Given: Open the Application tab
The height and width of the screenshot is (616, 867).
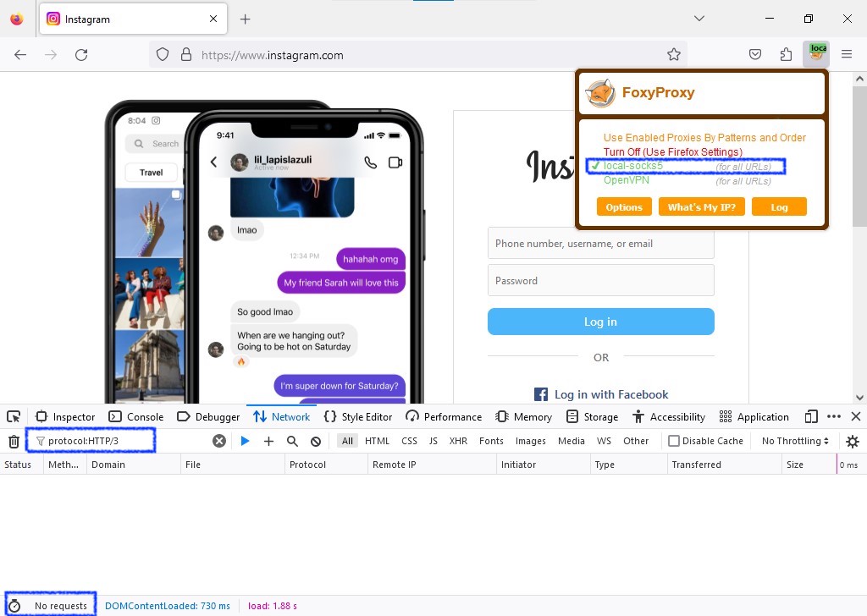Looking at the screenshot, I should [x=754, y=416].
